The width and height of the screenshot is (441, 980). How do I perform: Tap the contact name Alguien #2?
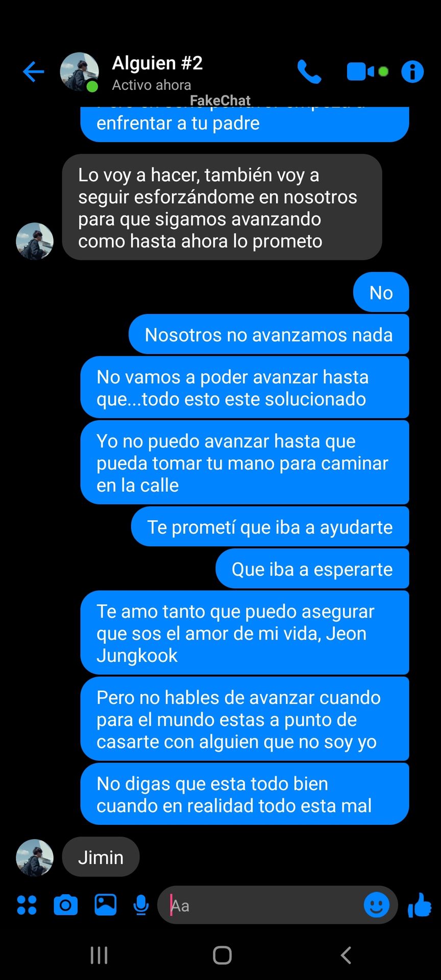coord(157,63)
